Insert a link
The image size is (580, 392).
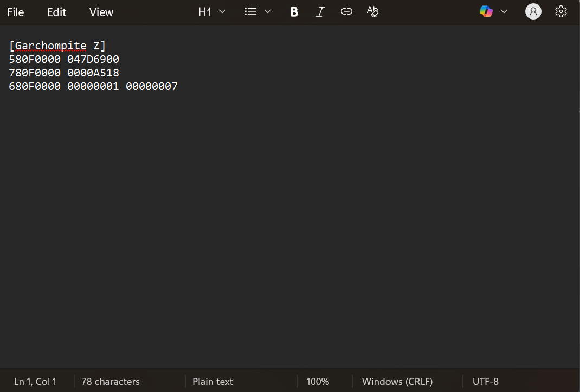[346, 12]
